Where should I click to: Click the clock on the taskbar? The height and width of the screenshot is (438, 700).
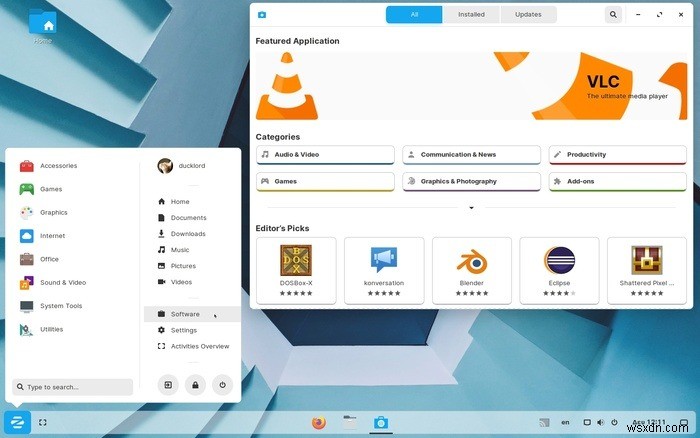click(x=649, y=422)
